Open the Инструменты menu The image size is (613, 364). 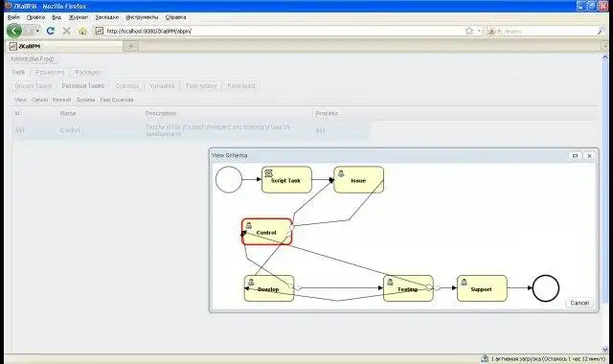coord(142,17)
